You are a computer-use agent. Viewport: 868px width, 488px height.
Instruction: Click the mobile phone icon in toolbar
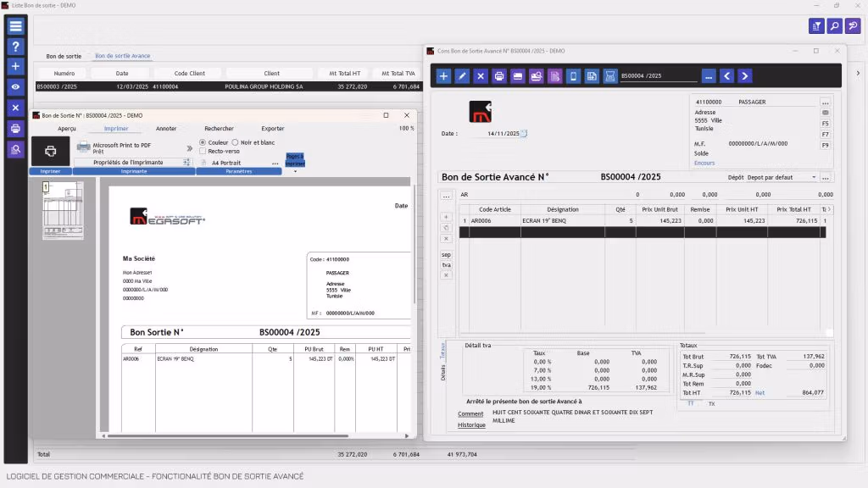[x=573, y=75]
